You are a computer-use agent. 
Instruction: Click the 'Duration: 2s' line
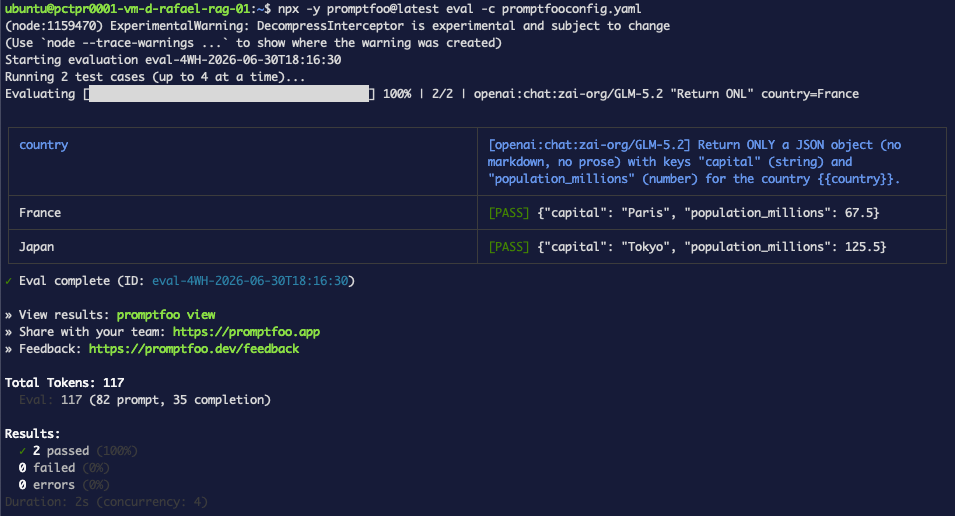[107, 503]
